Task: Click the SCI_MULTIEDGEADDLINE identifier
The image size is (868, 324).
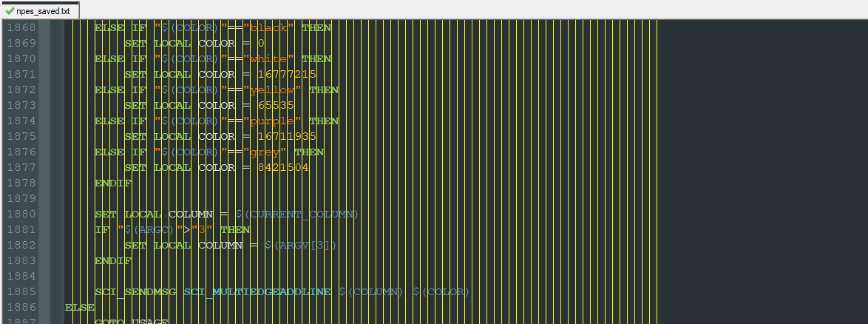Action: [257, 291]
